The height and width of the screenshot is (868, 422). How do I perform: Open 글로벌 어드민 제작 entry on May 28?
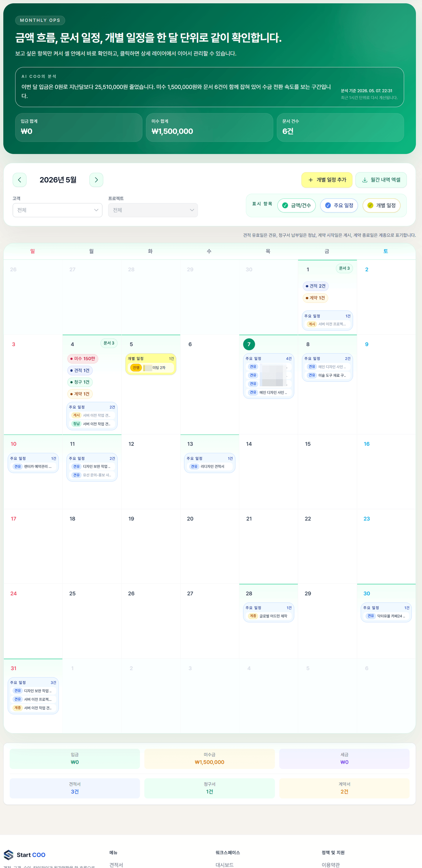point(269,616)
